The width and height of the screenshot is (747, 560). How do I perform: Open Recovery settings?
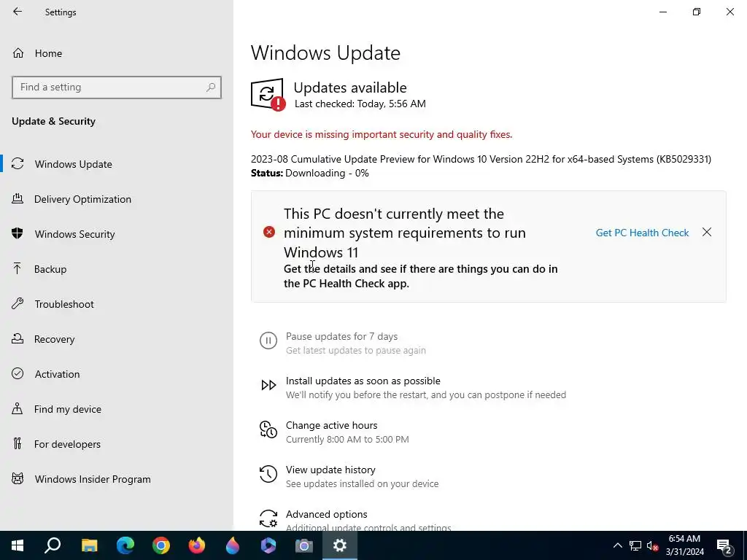54,339
